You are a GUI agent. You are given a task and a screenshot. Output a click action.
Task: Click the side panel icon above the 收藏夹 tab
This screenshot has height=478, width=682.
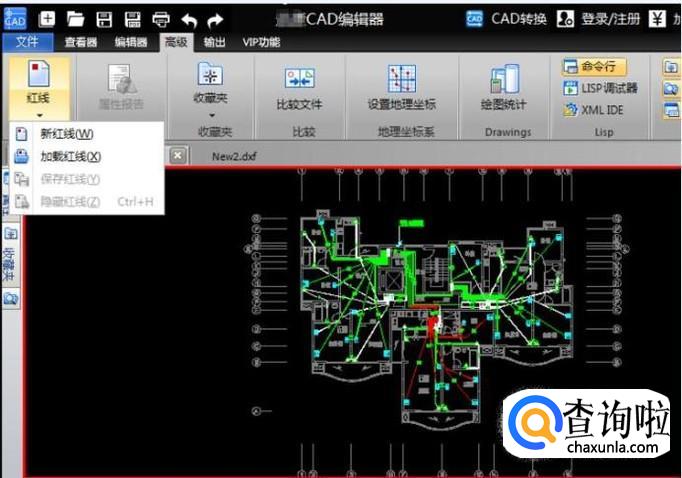point(10,234)
